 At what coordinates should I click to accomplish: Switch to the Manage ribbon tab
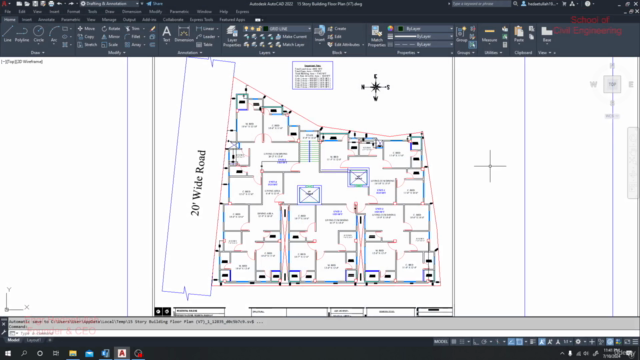click(x=109, y=20)
